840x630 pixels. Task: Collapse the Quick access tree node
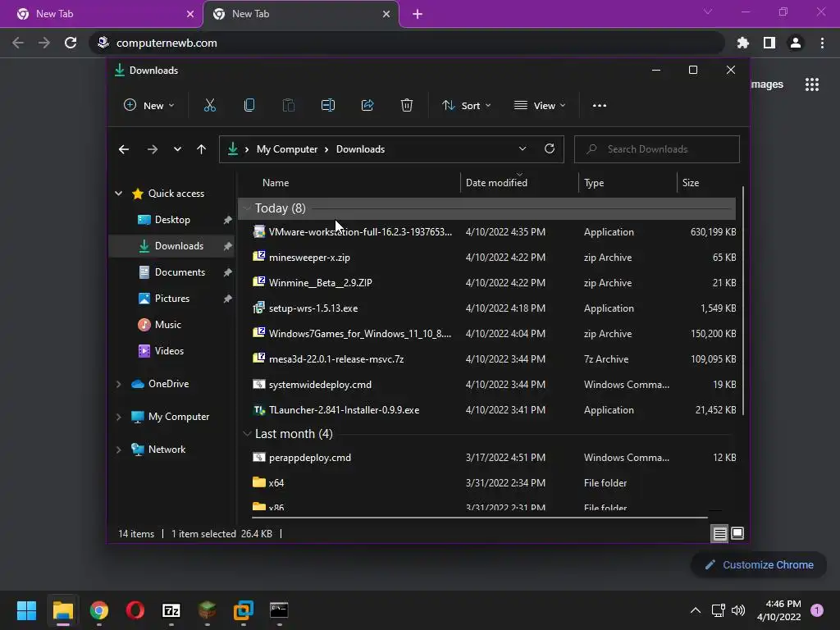click(118, 194)
